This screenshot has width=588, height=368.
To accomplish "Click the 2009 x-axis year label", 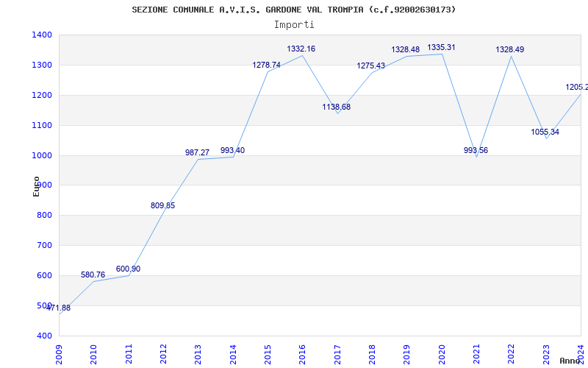I will [x=59, y=355].
